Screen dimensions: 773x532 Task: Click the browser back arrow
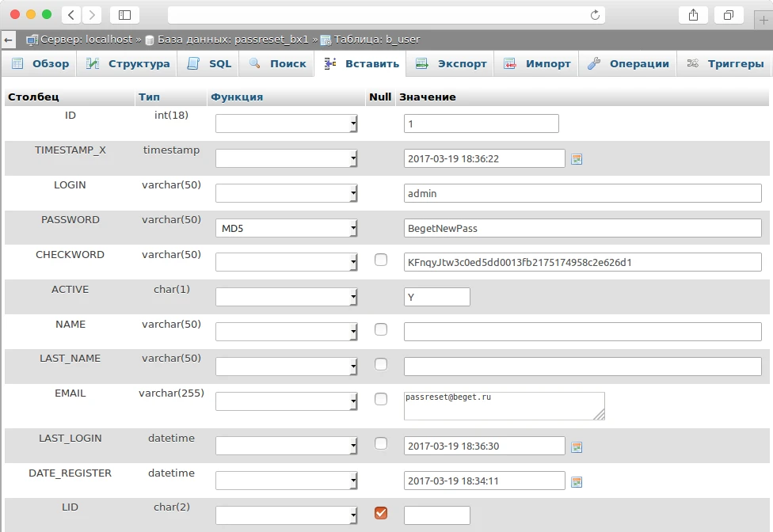[x=71, y=15]
